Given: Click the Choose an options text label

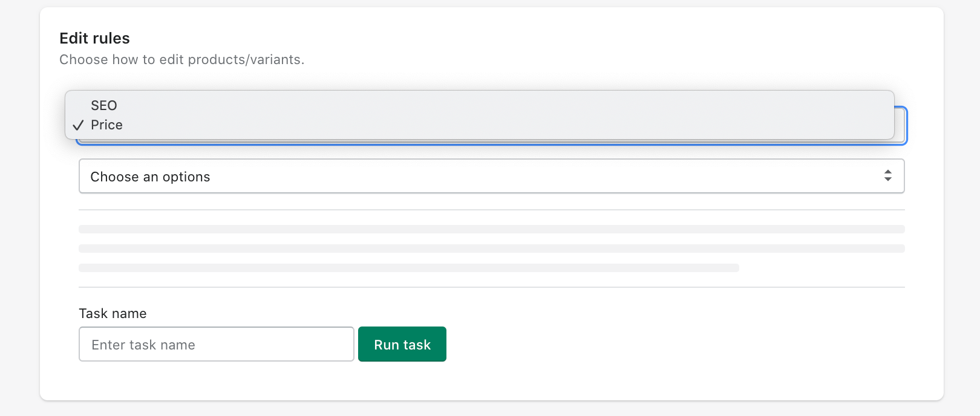Looking at the screenshot, I should click(x=151, y=177).
